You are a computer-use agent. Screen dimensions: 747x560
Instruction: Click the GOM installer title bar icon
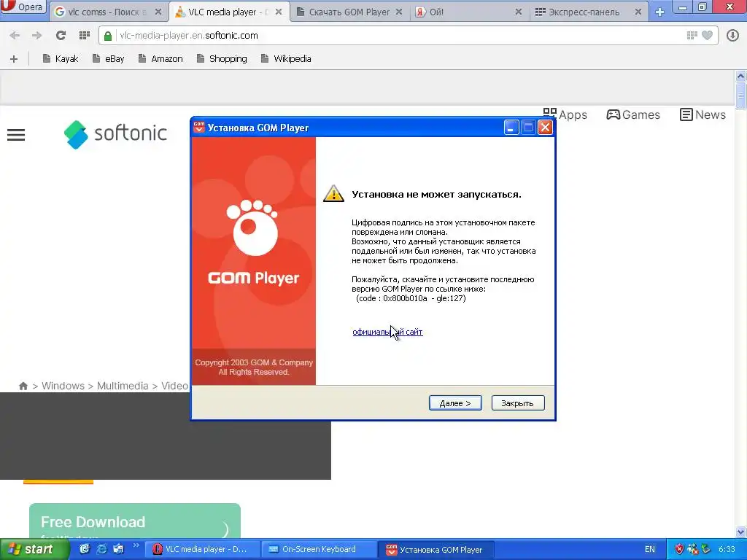[x=199, y=127]
